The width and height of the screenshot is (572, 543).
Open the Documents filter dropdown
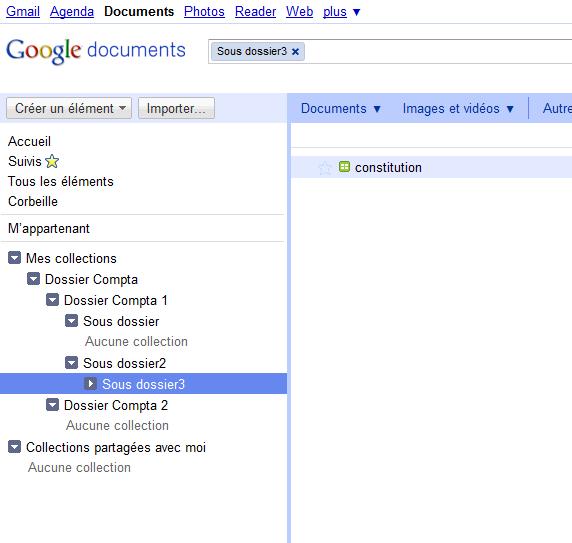tap(341, 108)
